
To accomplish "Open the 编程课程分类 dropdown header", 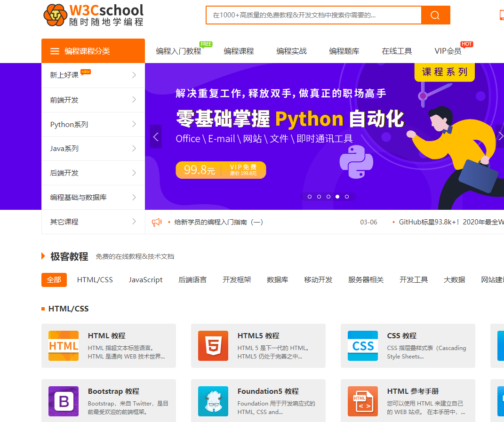I will coord(93,51).
